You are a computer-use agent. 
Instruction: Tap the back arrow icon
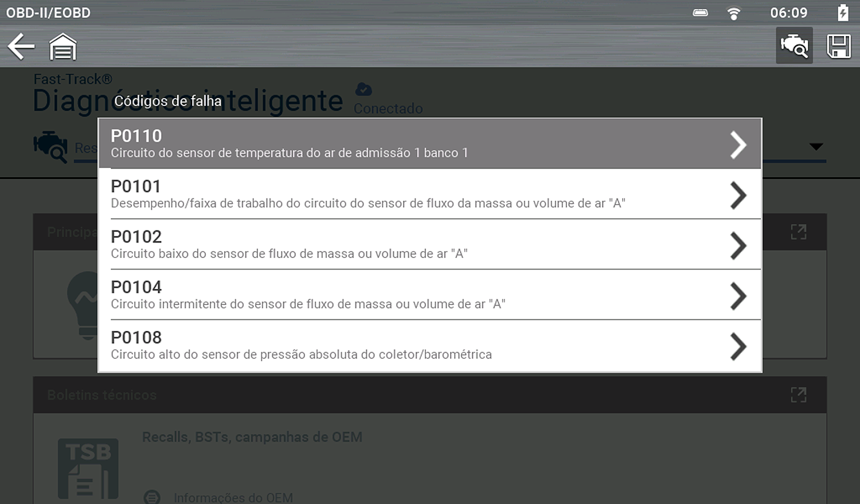pyautogui.click(x=21, y=46)
